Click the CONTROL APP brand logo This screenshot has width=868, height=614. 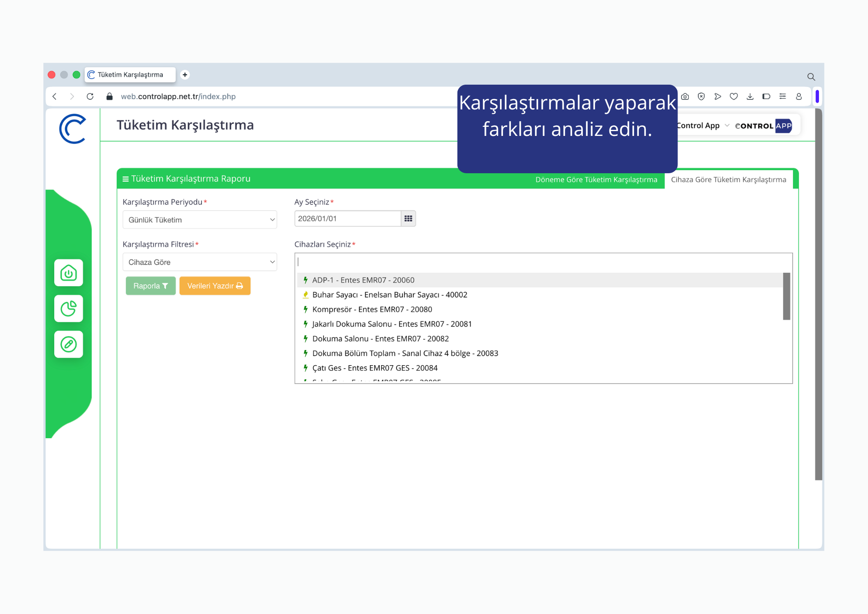tap(763, 126)
